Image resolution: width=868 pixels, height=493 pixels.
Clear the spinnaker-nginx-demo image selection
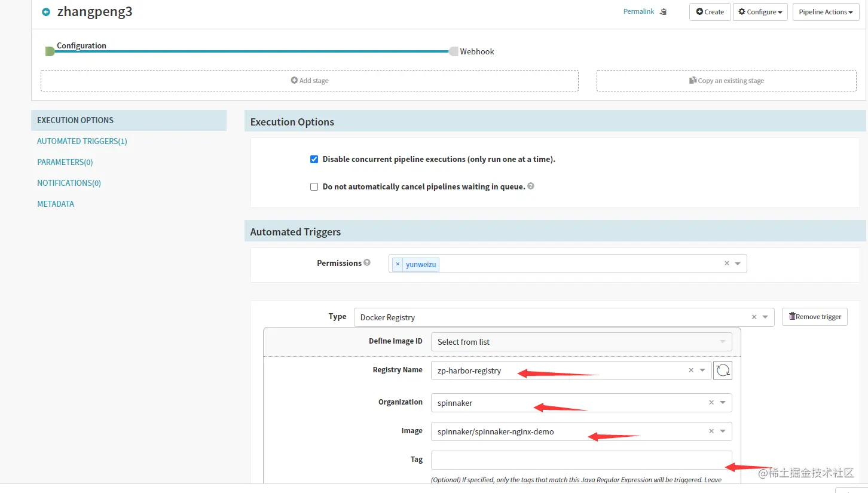711,431
